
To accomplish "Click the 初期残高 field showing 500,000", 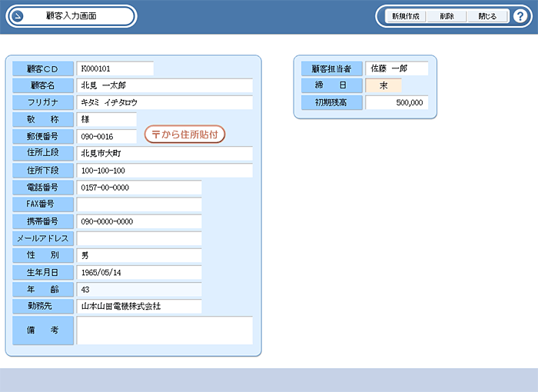I will (x=397, y=102).
